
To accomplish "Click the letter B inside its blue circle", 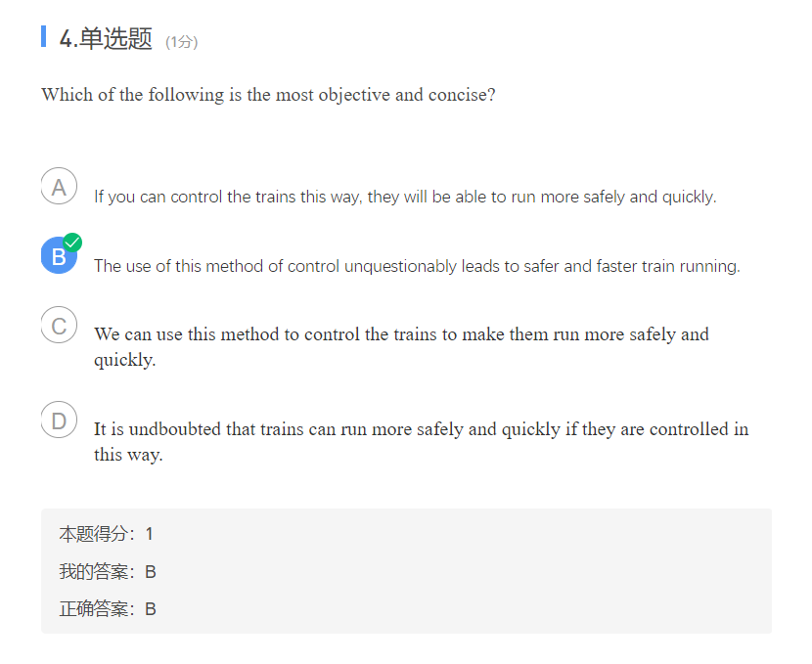I will click(x=59, y=255).
